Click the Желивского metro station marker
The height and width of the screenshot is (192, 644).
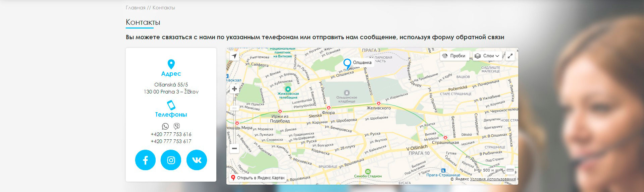pos(378,104)
